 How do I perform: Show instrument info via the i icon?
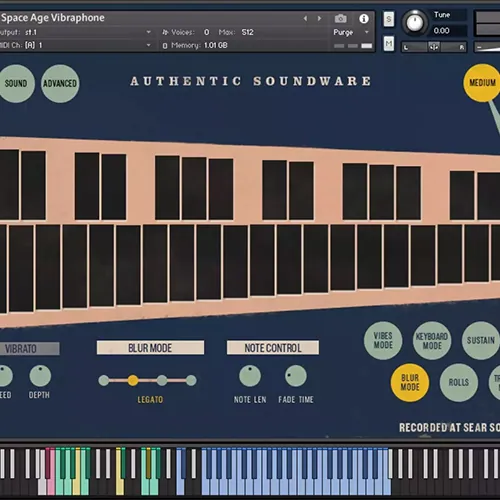pyautogui.click(x=364, y=19)
